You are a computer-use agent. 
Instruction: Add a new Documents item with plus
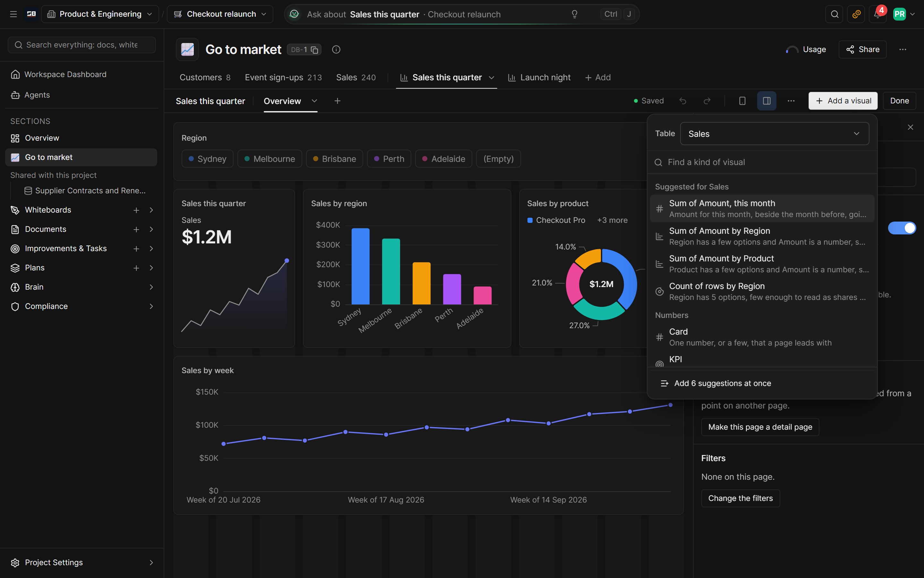click(136, 229)
